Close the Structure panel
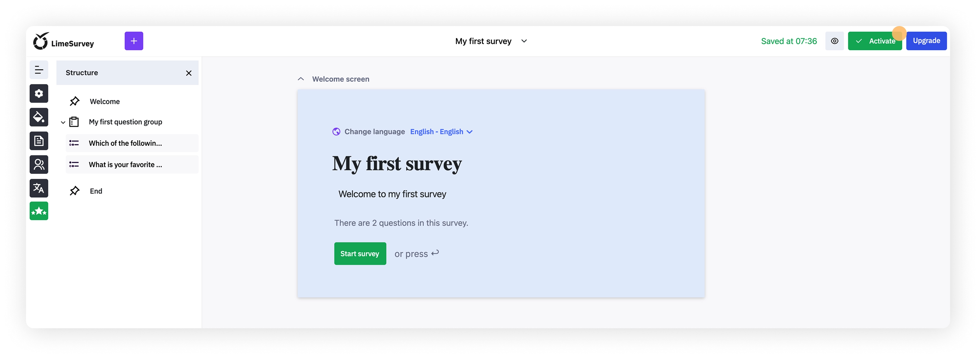The image size is (980, 358). tap(189, 73)
